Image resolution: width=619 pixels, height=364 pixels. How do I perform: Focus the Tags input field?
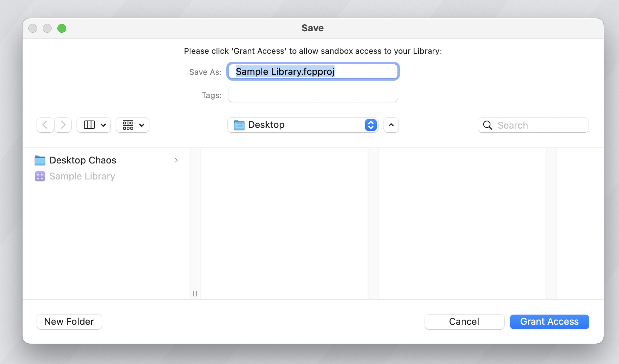pos(313,95)
